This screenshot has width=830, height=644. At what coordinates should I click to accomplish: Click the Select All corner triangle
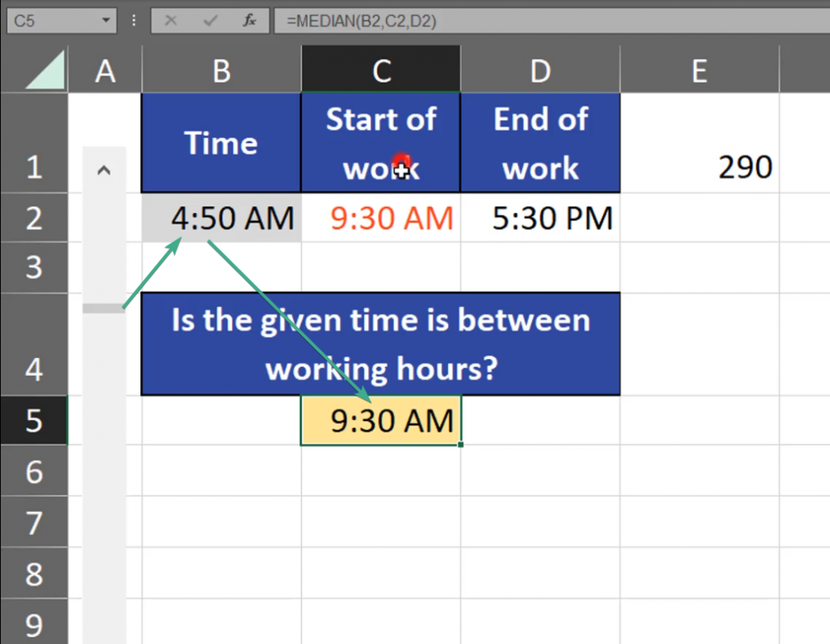click(x=45, y=71)
